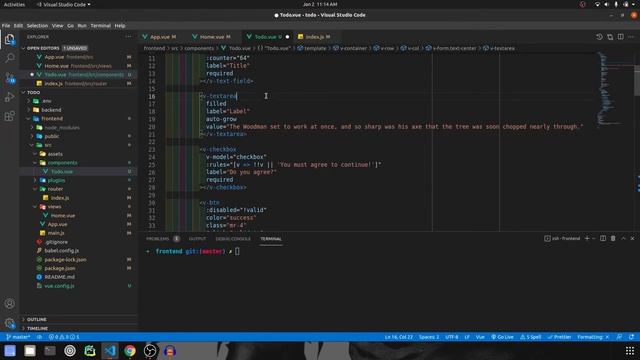Click Ln 16, Col 22 cursor position

(399, 337)
